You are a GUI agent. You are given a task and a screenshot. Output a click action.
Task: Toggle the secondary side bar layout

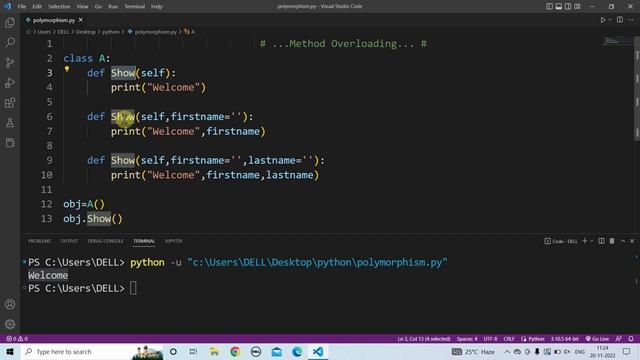[568, 6]
